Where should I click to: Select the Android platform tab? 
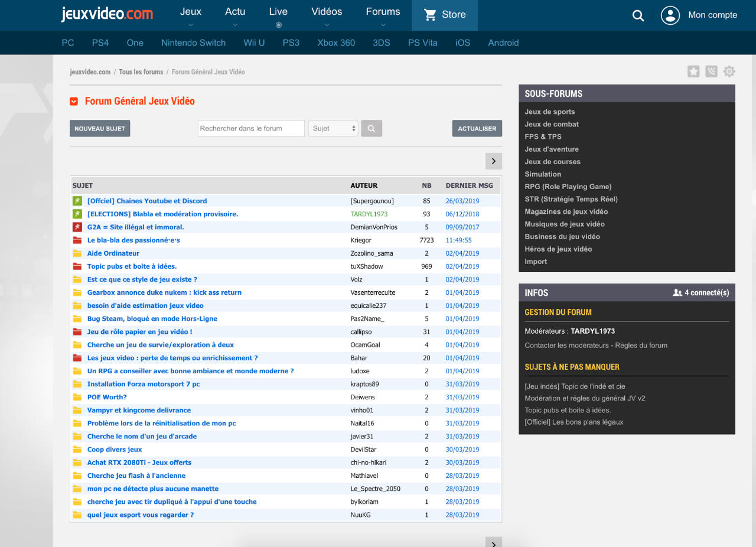click(x=503, y=43)
